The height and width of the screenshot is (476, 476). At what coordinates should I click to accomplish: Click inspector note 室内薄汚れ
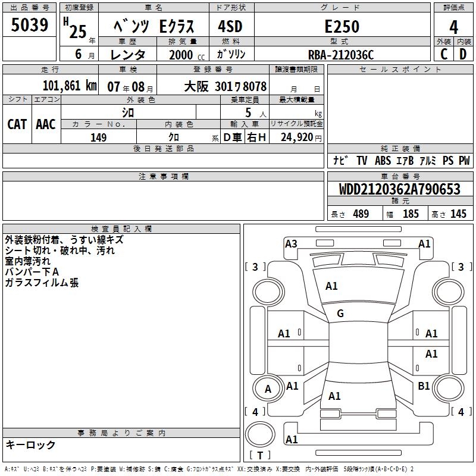click(x=27, y=261)
